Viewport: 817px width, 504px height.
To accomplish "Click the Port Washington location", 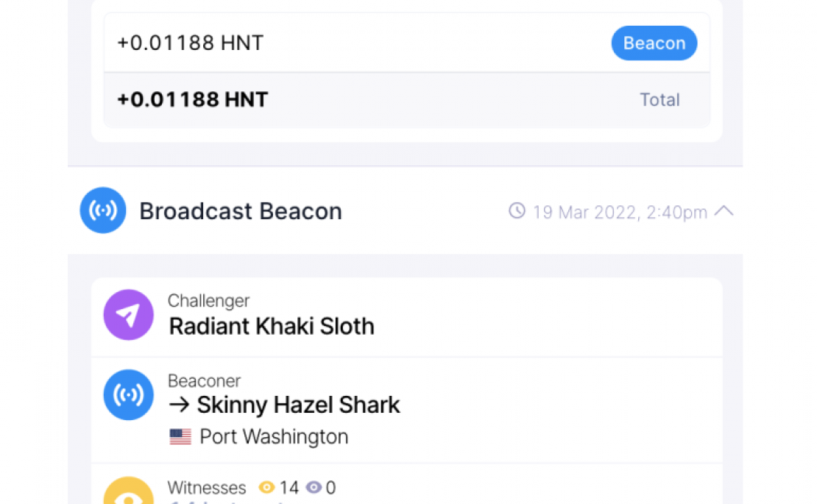I will coord(274,436).
